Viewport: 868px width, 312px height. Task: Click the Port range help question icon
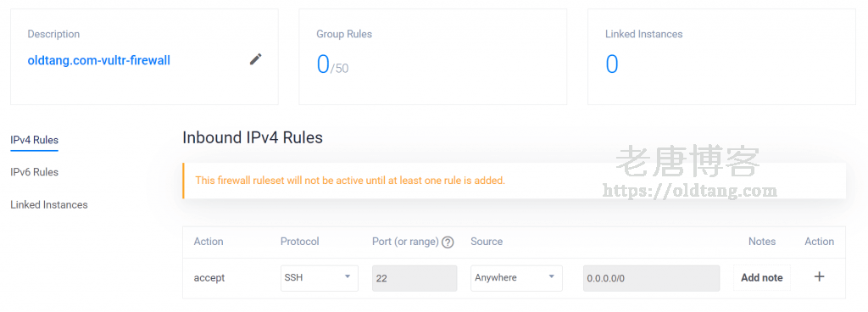(448, 242)
